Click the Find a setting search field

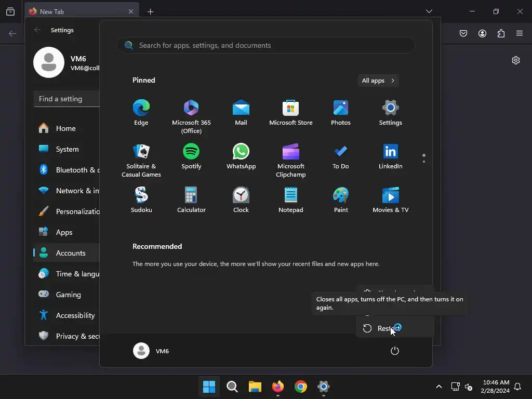click(67, 99)
